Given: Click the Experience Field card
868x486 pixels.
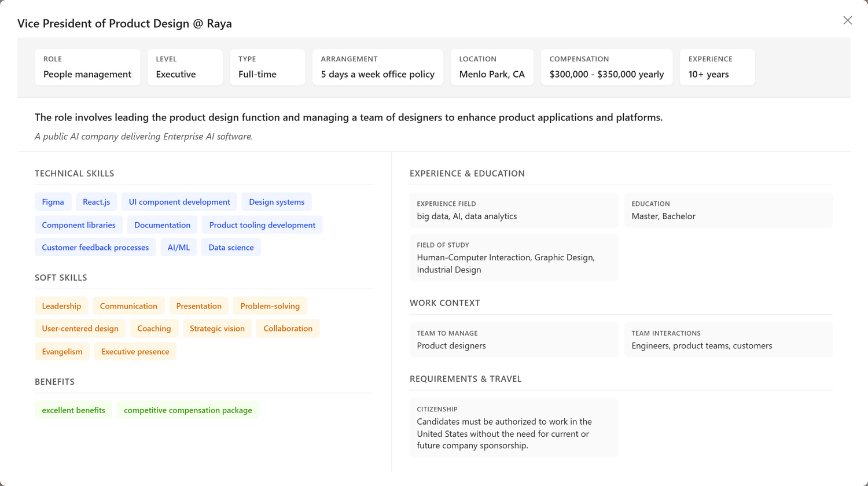Looking at the screenshot, I should tap(514, 210).
